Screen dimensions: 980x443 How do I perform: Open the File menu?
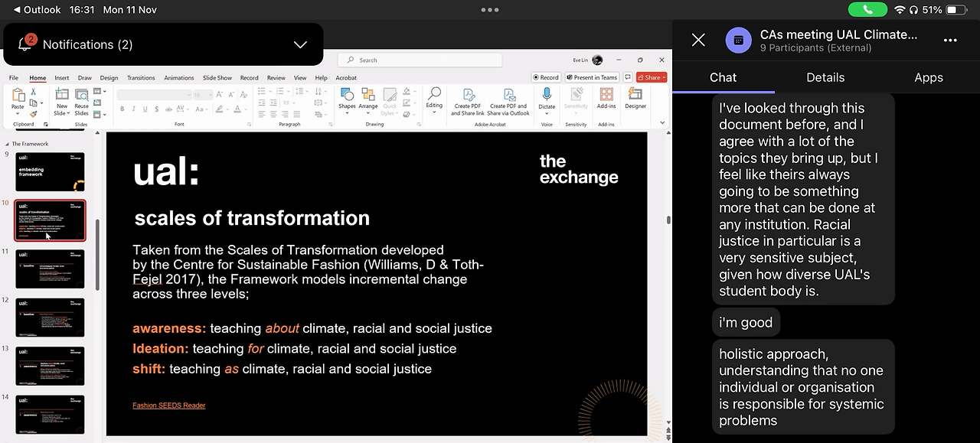14,78
